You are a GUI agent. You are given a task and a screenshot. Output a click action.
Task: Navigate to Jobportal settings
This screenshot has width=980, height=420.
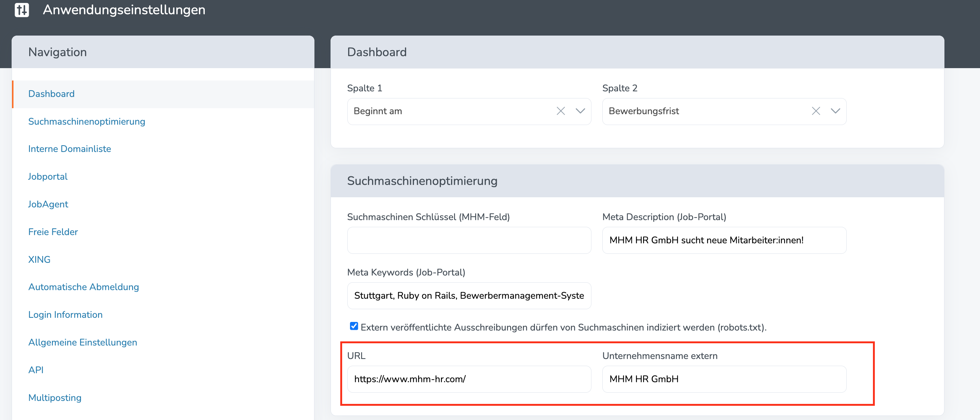click(x=47, y=176)
